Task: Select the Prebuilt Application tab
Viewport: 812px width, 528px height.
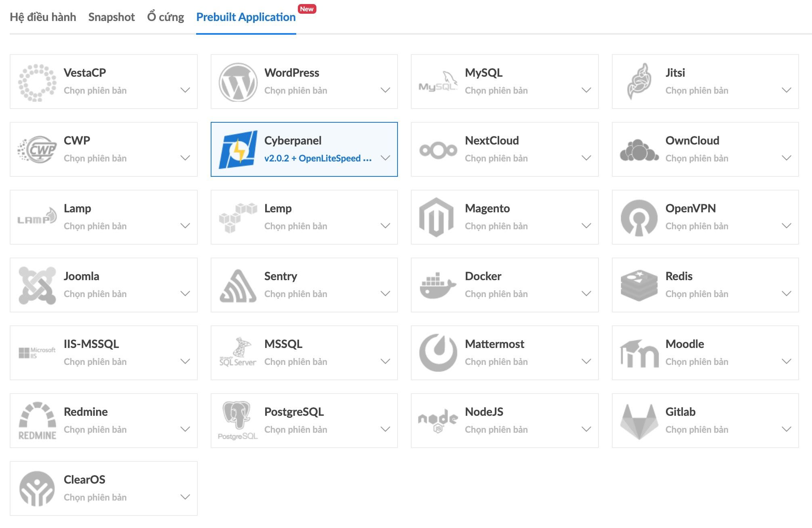Action: coord(246,17)
